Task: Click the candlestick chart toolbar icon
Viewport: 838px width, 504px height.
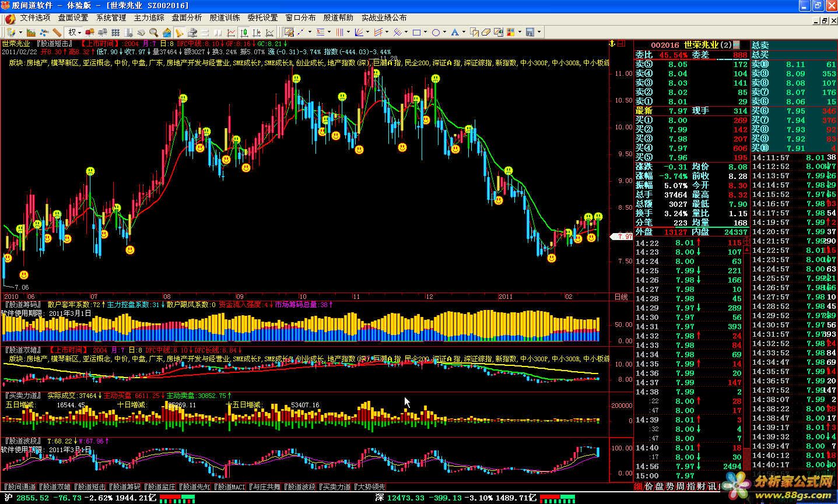Action: click(243, 33)
